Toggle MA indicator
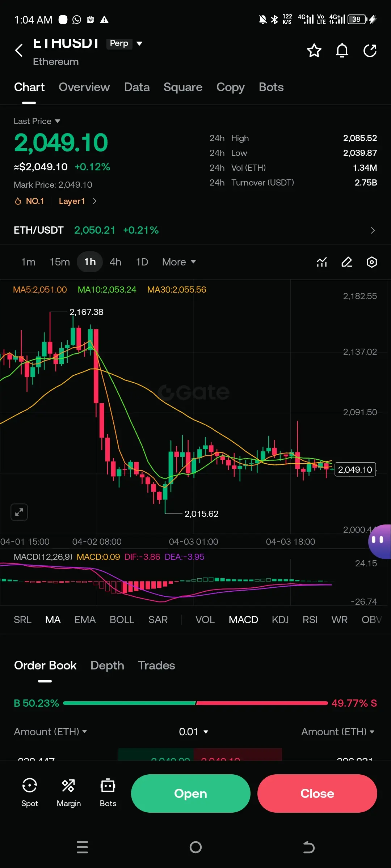The width and height of the screenshot is (391, 868). (x=53, y=620)
